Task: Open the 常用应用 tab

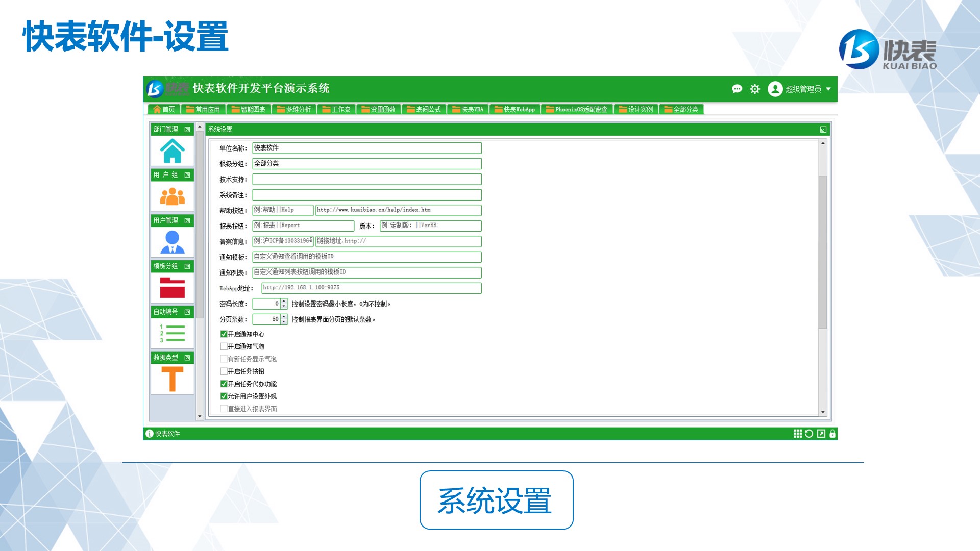Action: click(x=203, y=109)
